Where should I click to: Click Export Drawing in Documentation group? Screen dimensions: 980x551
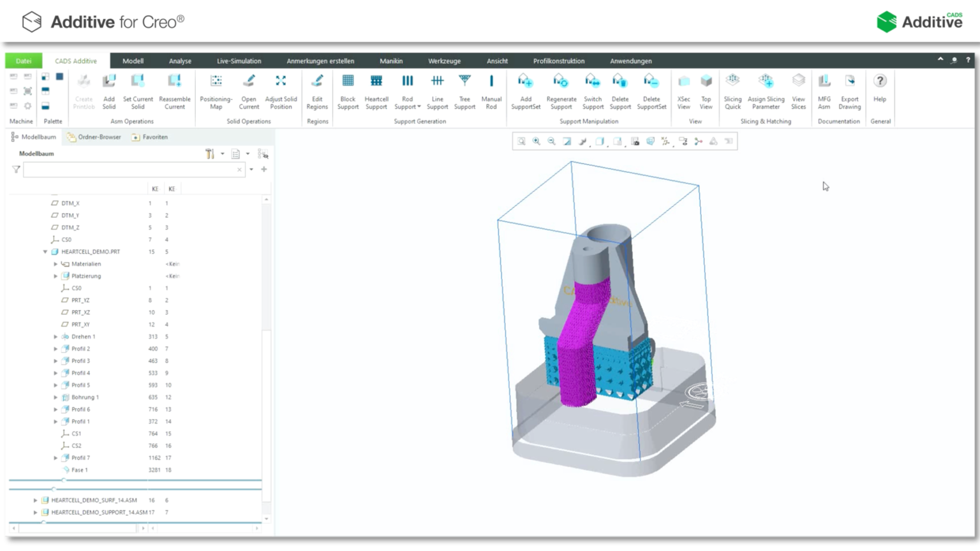tap(850, 89)
